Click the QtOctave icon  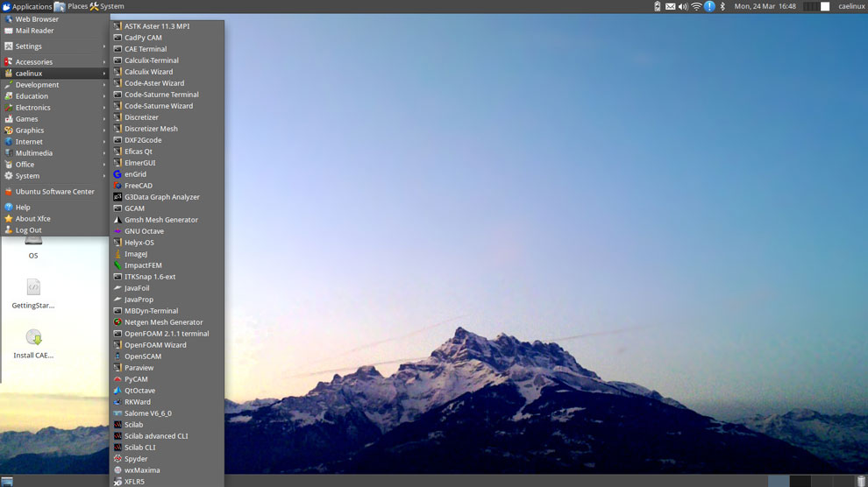point(117,391)
